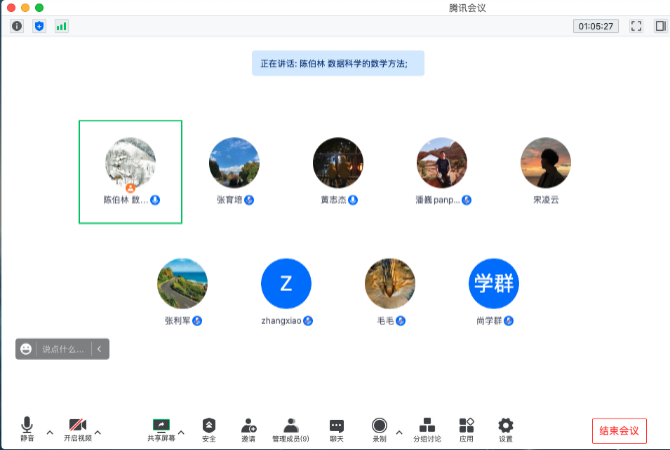Image resolution: width=670 pixels, height=450 pixels.
Task: Open the chat (聊天) panel
Action: 337,429
